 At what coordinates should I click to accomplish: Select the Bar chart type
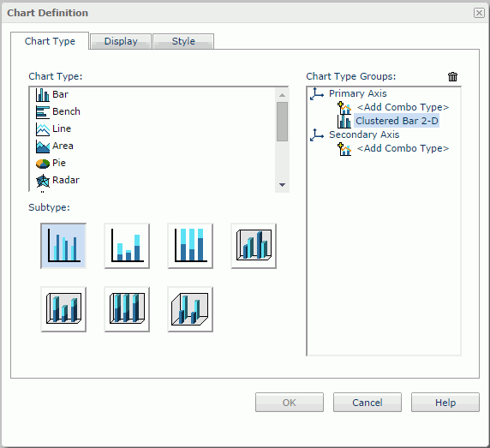pyautogui.click(x=52, y=94)
